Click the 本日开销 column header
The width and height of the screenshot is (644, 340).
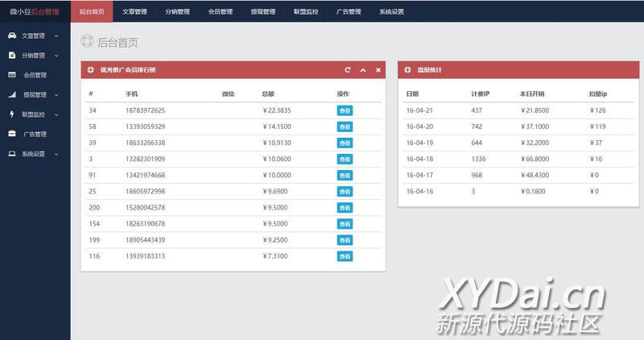(532, 93)
